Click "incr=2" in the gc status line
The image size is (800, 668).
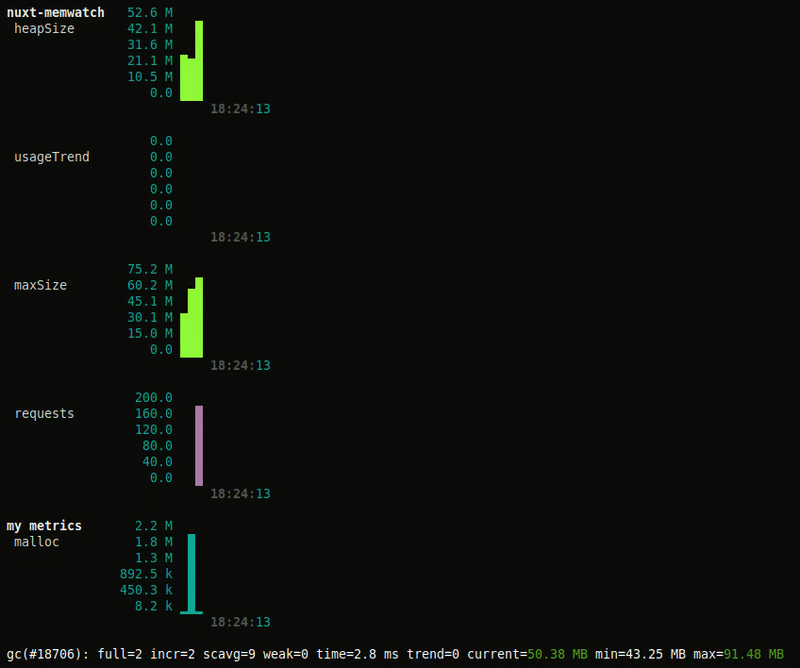click(172, 654)
